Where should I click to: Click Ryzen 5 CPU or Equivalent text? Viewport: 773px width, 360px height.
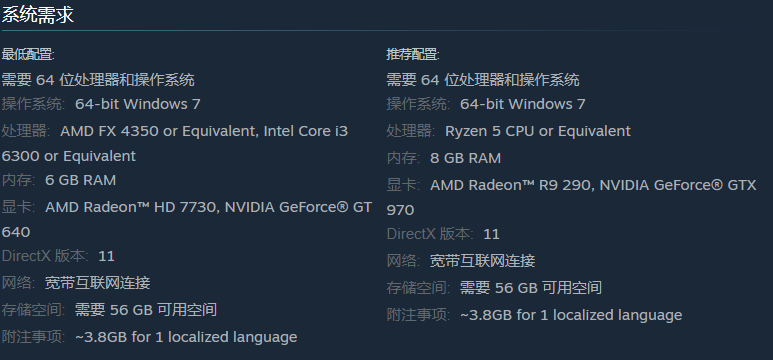point(538,131)
